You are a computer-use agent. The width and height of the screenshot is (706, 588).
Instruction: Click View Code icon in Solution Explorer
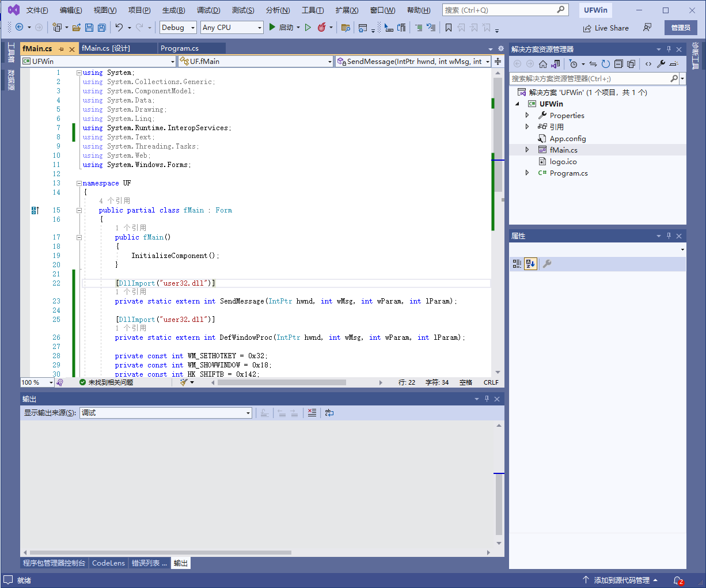tap(648, 64)
